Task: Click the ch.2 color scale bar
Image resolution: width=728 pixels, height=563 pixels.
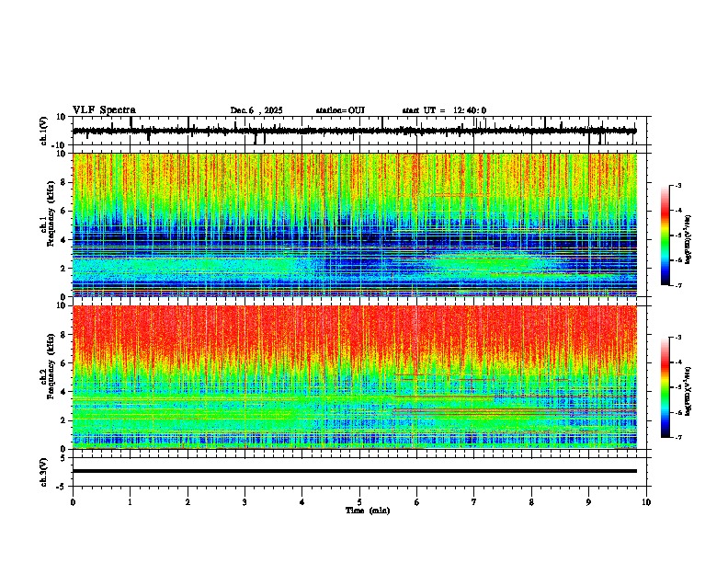Action: tap(665, 387)
